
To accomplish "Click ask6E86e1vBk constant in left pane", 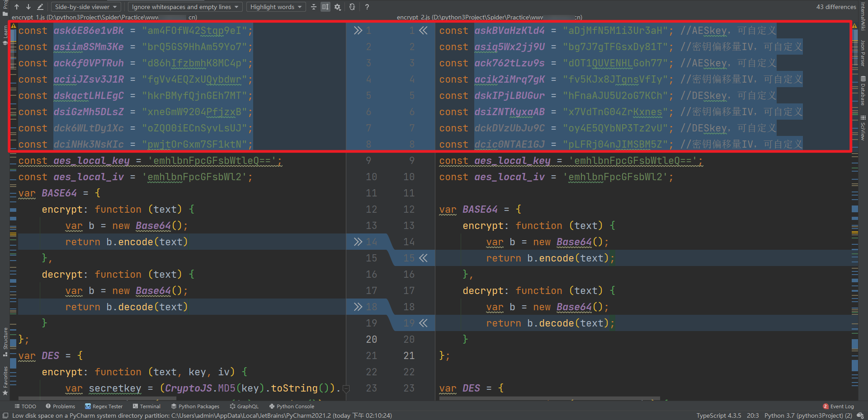I will click(89, 31).
